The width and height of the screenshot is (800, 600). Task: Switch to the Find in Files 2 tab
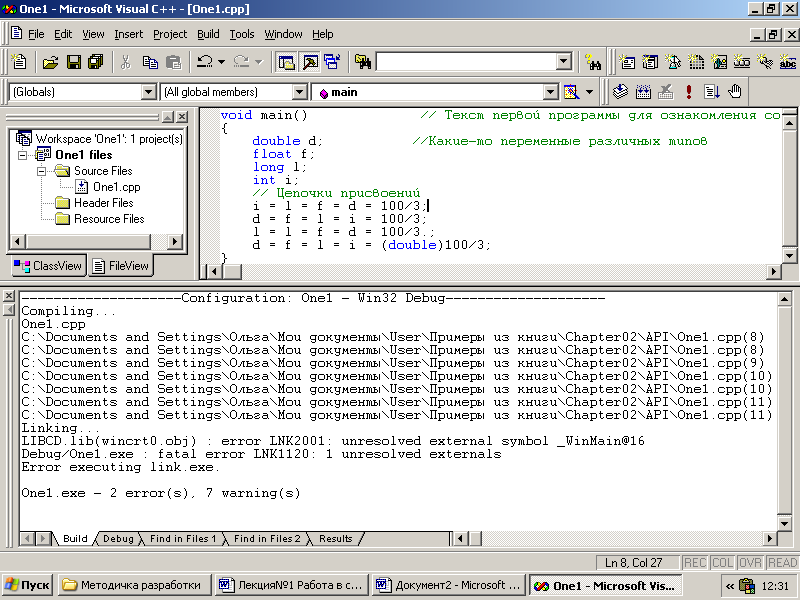[267, 538]
